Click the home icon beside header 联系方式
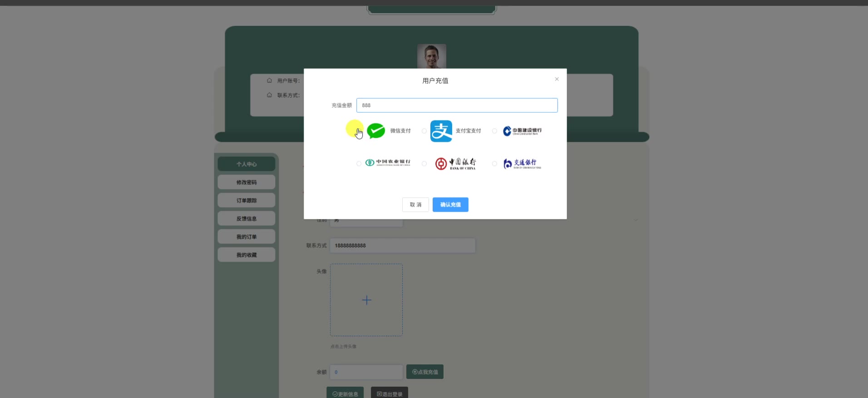Image resolution: width=868 pixels, height=398 pixels. tap(269, 95)
